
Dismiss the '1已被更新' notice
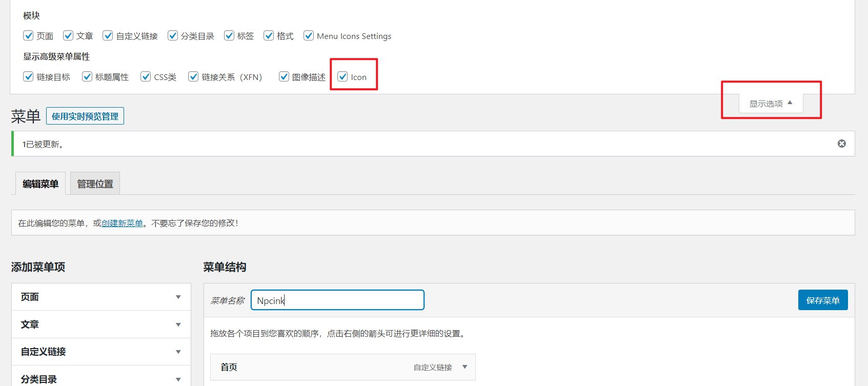(841, 144)
